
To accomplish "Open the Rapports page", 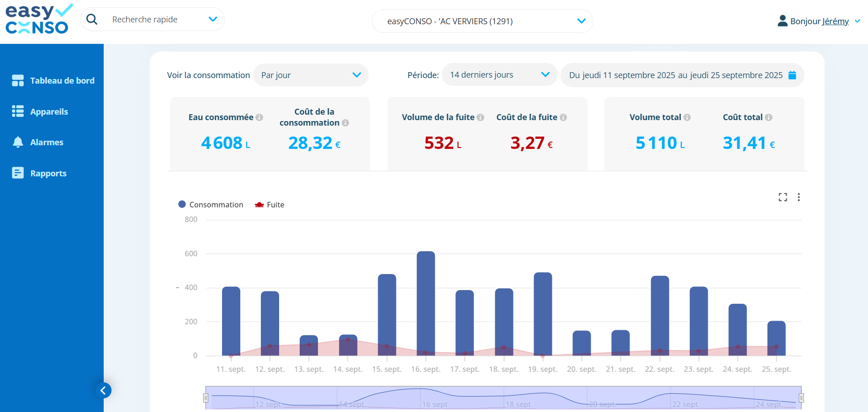I will pyautogui.click(x=48, y=173).
